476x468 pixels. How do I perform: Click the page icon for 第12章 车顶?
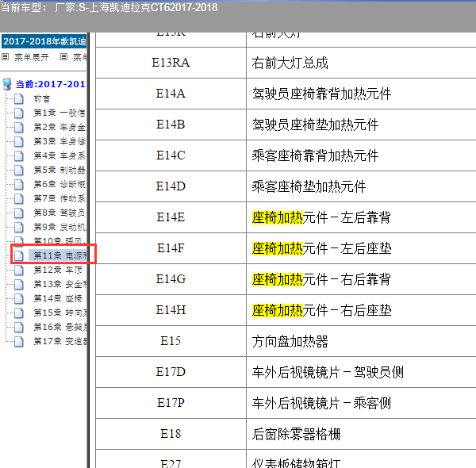(19, 270)
